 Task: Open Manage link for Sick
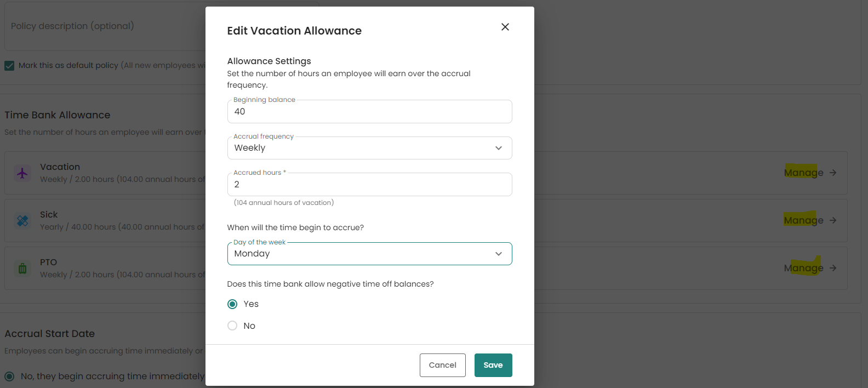[803, 220]
